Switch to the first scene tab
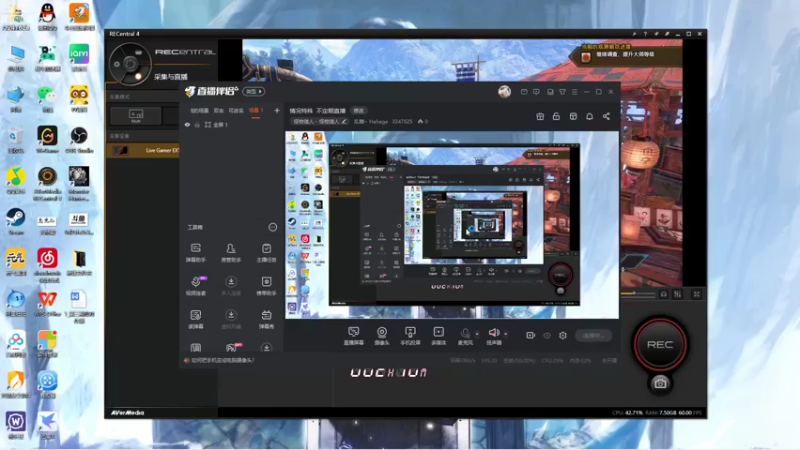 [x=199, y=111]
